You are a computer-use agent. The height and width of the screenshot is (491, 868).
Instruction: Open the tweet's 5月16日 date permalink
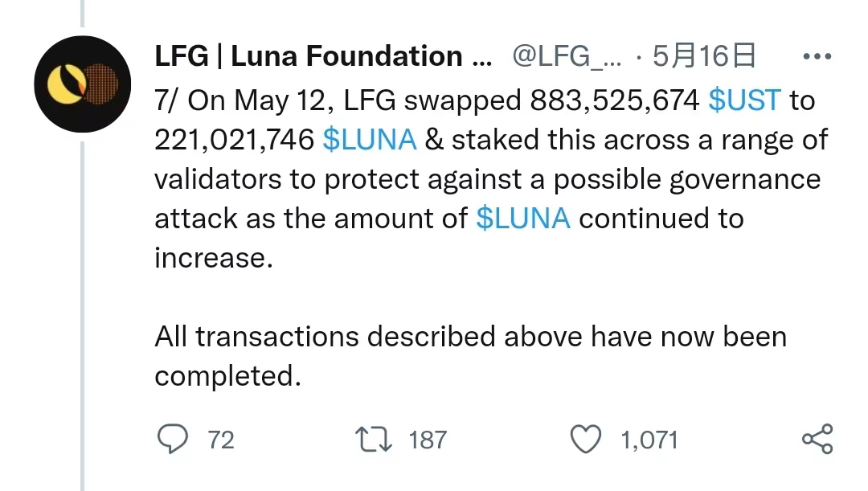703,56
